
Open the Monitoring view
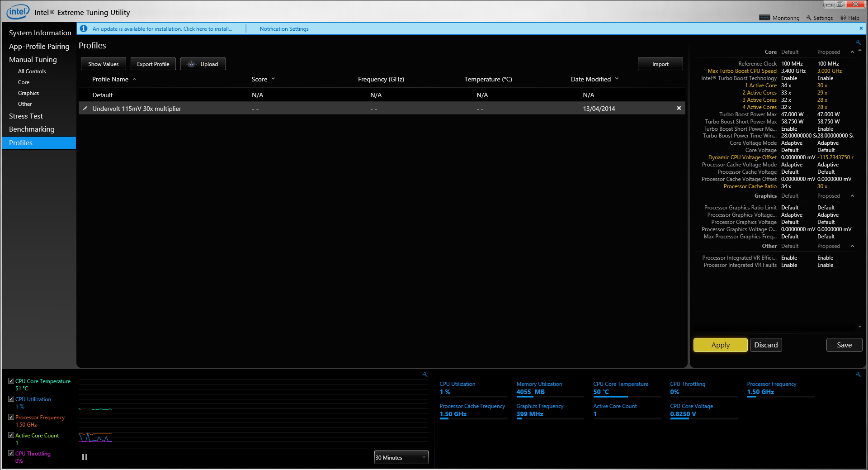(779, 18)
